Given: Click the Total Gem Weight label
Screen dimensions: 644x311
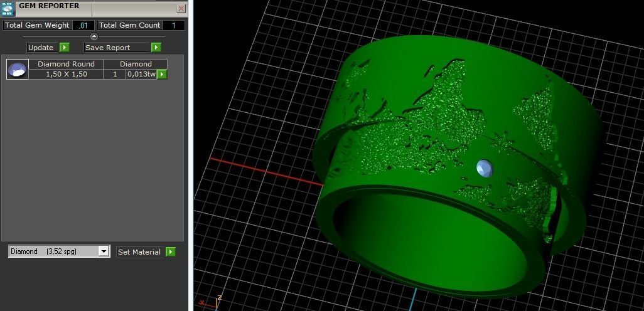Looking at the screenshot, I should tap(37, 26).
